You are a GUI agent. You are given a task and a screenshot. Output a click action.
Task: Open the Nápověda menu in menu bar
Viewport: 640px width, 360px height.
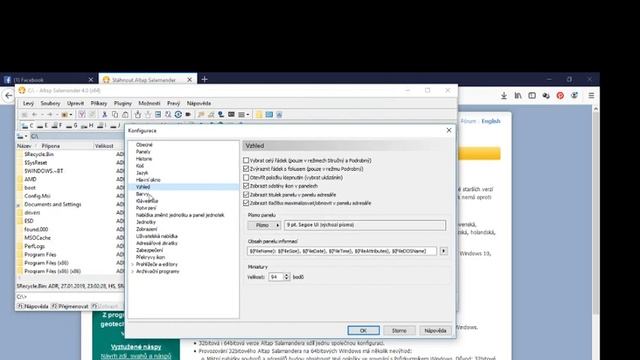[199, 103]
